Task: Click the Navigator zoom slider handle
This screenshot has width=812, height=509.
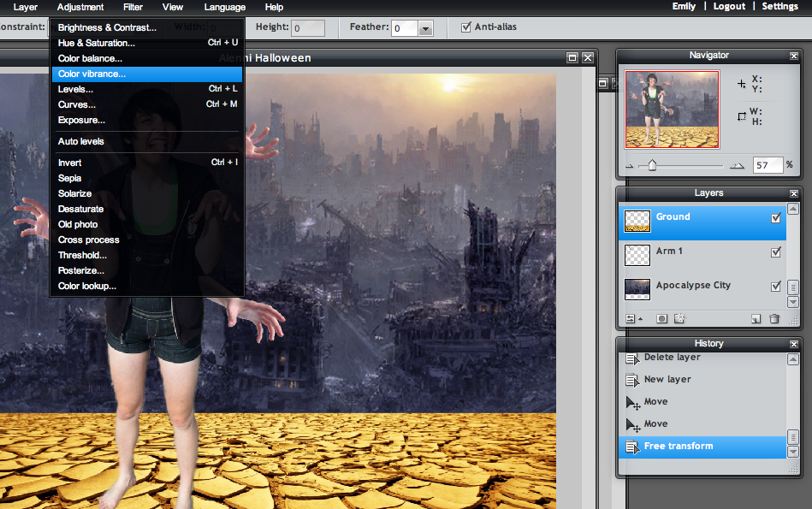Action: tap(653, 165)
